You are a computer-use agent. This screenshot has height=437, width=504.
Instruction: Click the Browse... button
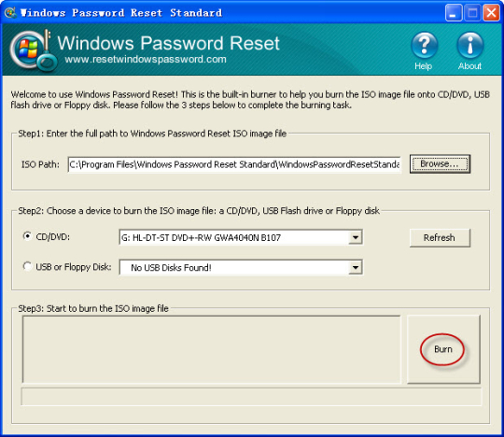440,164
